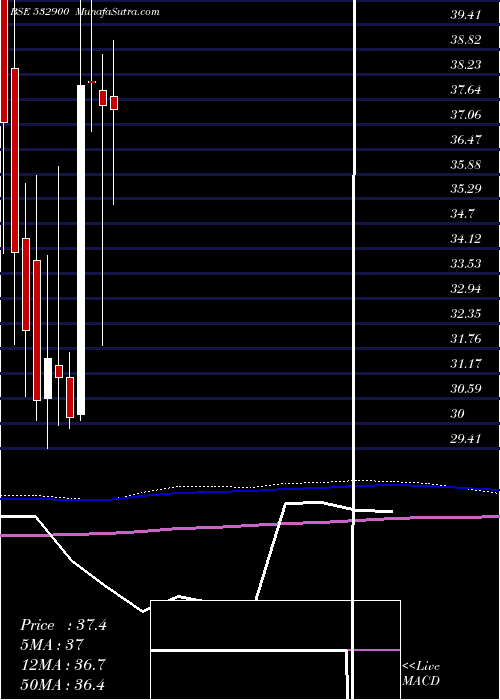Screen dimensions: 500x700
Task: Click the MunafaSutra.com header text
Action: click(117, 12)
